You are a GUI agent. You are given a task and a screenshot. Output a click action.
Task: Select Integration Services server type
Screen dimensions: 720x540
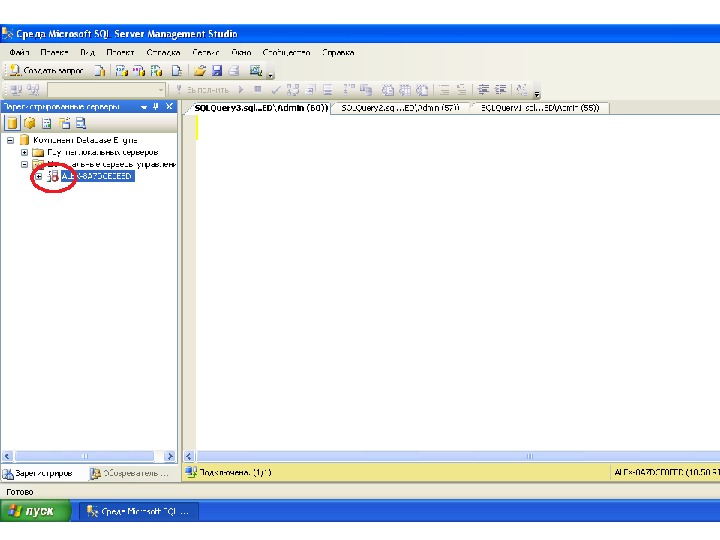pos(81,123)
